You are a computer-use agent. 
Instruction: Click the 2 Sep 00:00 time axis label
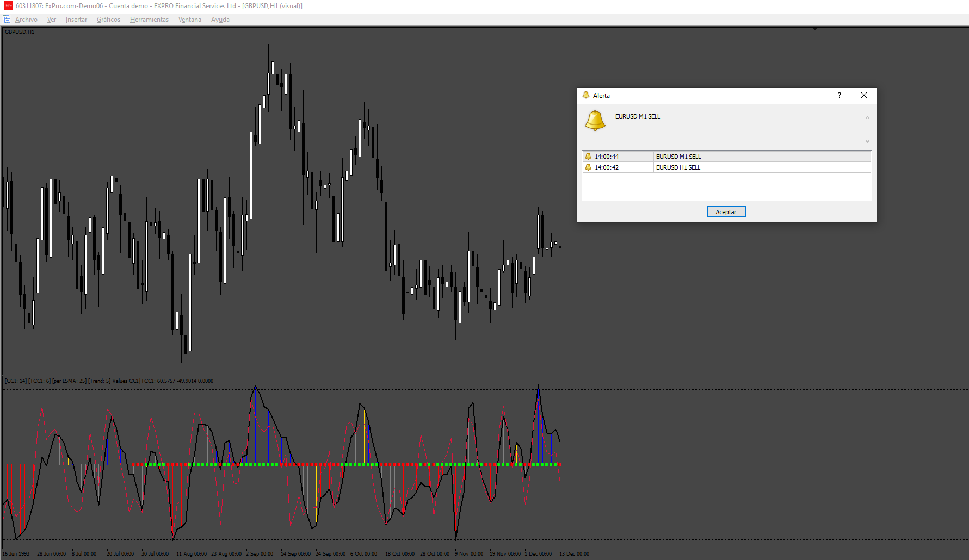tap(260, 554)
